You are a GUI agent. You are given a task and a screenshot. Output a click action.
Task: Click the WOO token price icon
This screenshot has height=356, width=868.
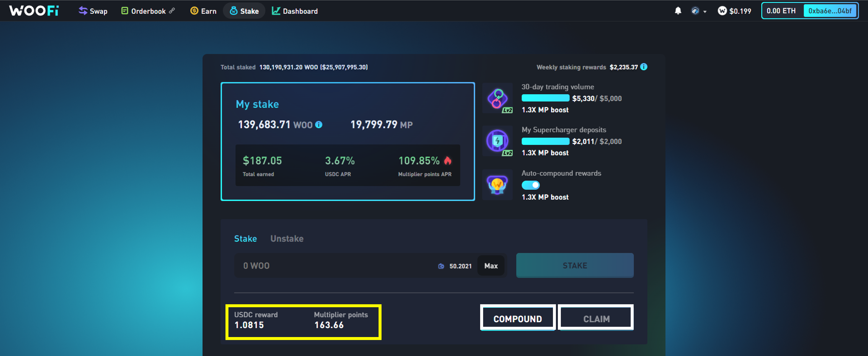(x=722, y=11)
